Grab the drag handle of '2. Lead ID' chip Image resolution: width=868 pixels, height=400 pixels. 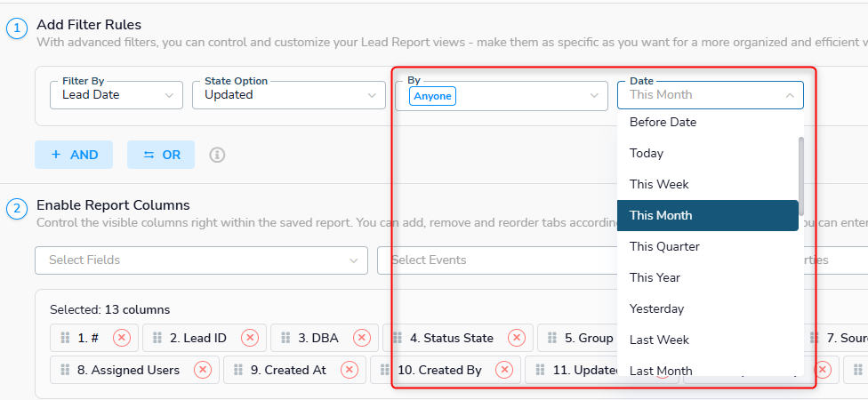157,338
